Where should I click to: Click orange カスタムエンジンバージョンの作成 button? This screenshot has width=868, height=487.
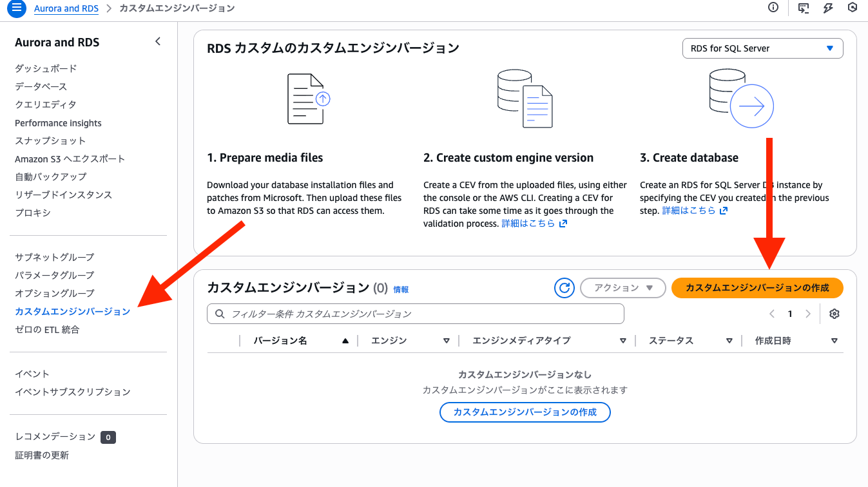(757, 288)
